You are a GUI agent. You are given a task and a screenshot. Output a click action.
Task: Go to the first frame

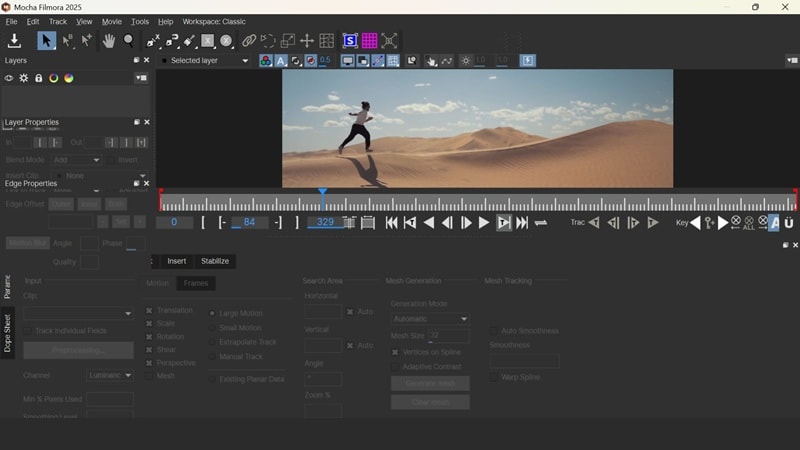391,223
